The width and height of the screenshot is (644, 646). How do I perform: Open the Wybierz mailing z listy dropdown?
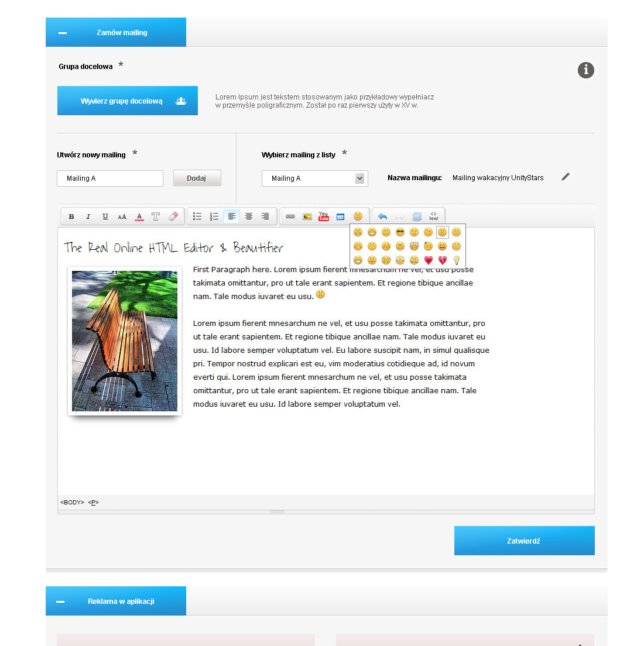click(314, 178)
